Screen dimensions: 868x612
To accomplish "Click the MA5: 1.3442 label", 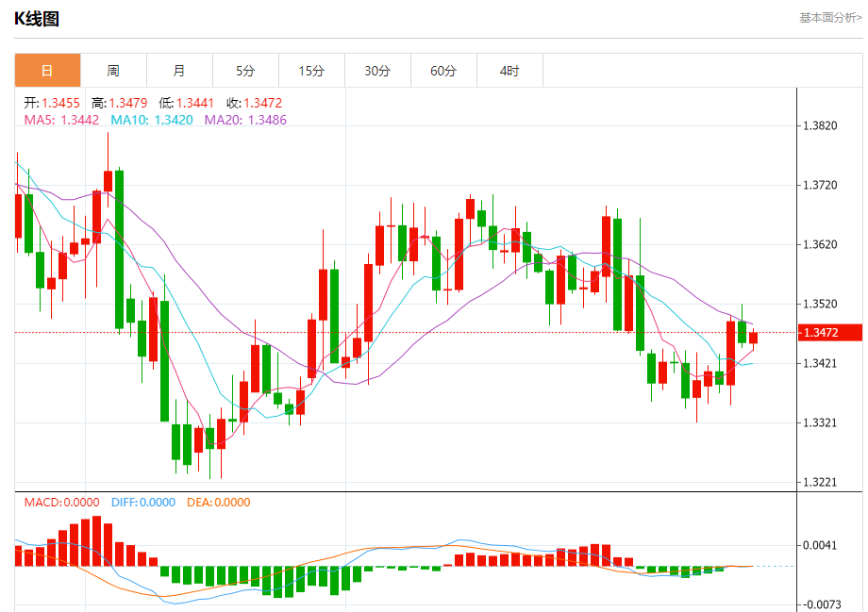I will (61, 120).
